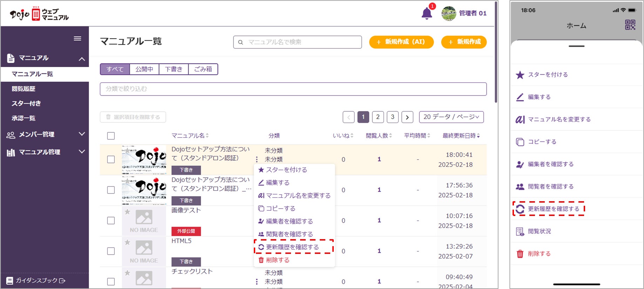
Task: Switch to the ごみ箱 tab
Action: click(203, 69)
